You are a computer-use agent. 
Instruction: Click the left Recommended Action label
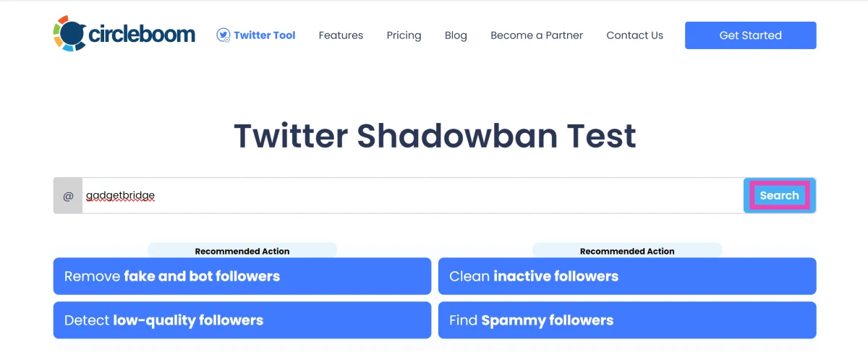point(242,251)
